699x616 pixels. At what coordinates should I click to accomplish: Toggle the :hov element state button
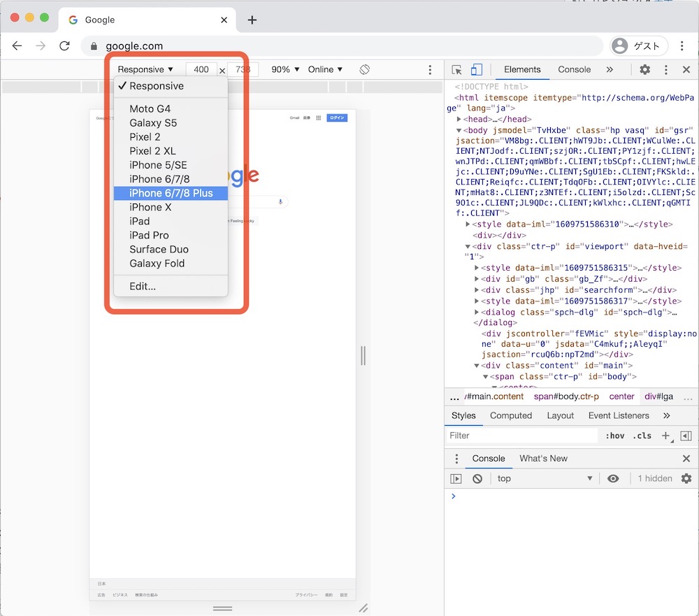pos(614,436)
